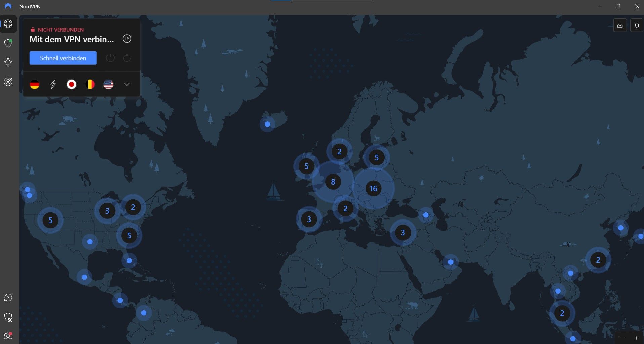
Task: Open the 16-server cluster in Eastern Europe
Action: click(x=373, y=188)
